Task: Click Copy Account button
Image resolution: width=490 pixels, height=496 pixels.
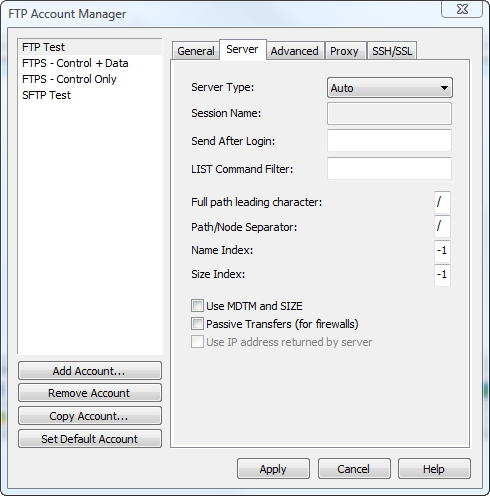Action: click(90, 416)
